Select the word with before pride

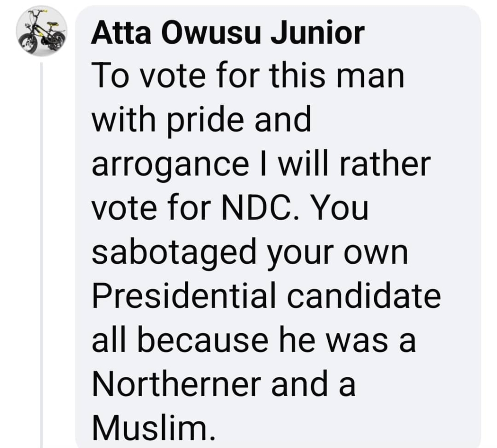(x=124, y=120)
